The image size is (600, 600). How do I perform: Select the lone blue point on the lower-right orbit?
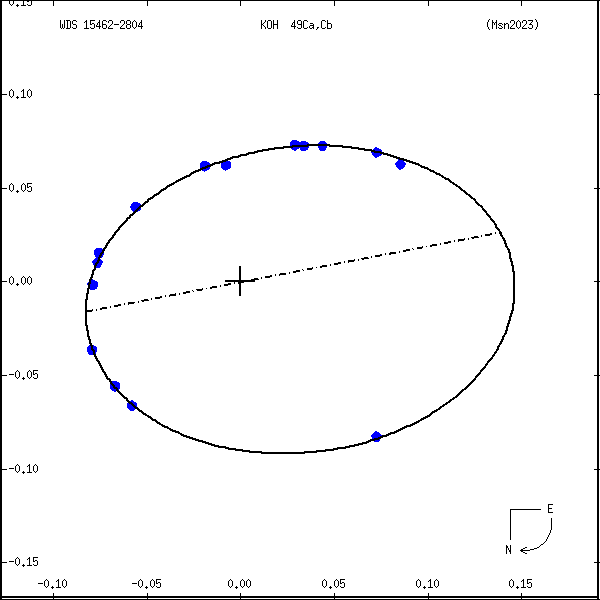coord(376,436)
